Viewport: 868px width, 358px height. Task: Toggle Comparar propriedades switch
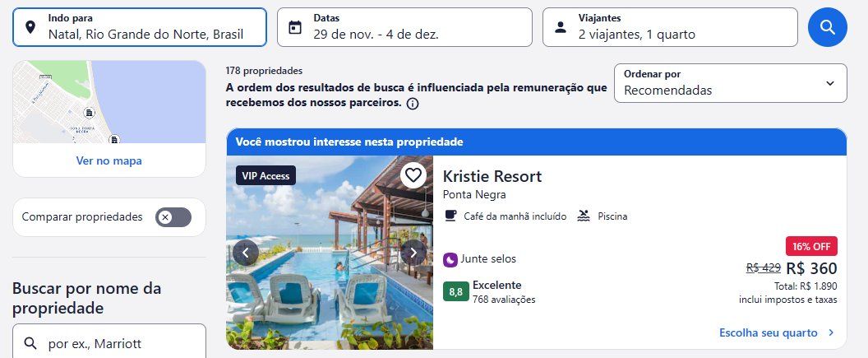(173, 217)
